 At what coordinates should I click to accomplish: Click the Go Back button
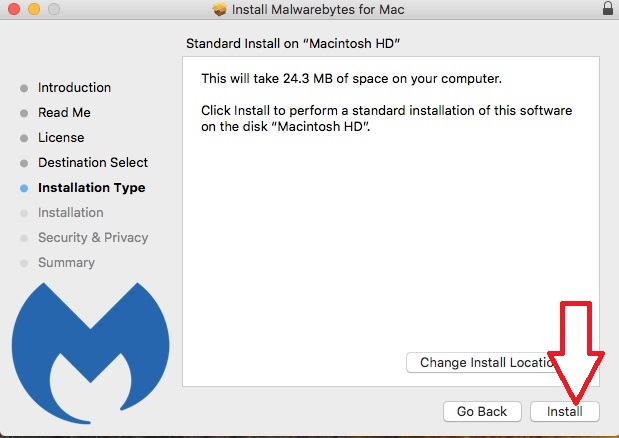(482, 412)
